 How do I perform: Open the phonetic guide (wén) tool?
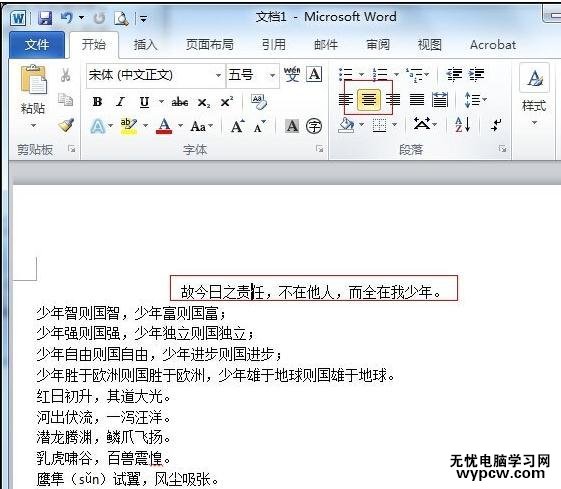[x=292, y=74]
